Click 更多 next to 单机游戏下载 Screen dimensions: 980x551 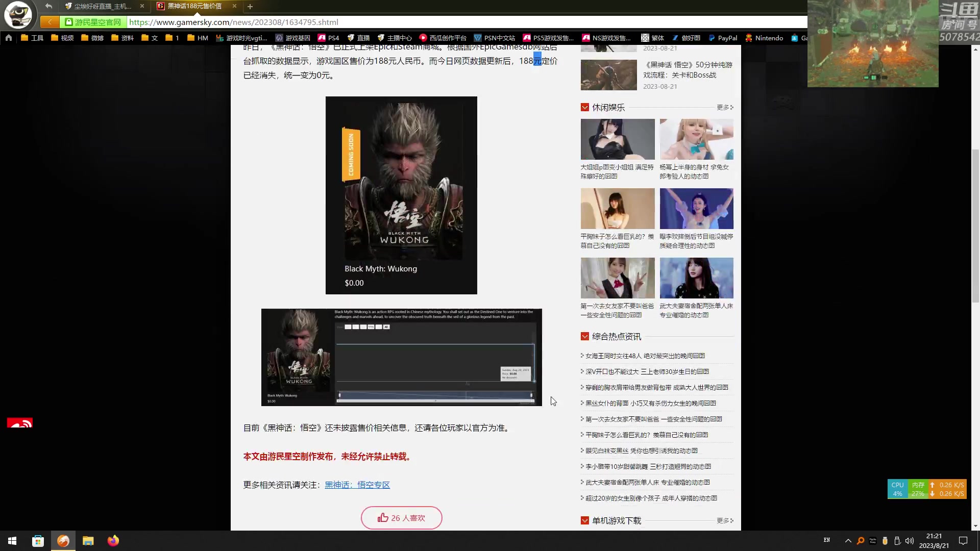725,520
